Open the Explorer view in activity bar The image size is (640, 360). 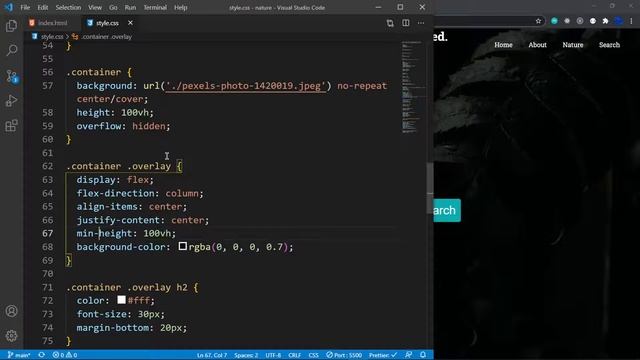tap(11, 26)
